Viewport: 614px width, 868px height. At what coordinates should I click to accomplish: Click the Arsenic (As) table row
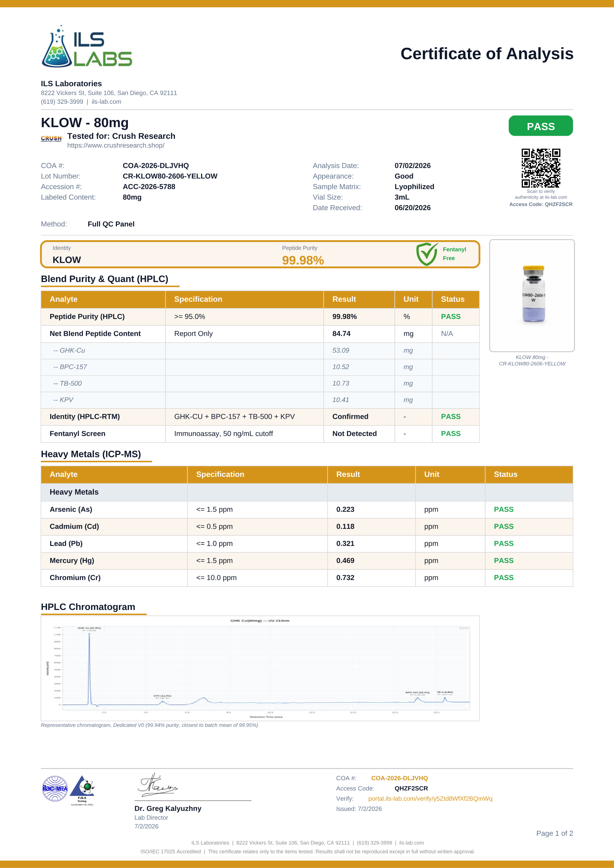(x=307, y=509)
